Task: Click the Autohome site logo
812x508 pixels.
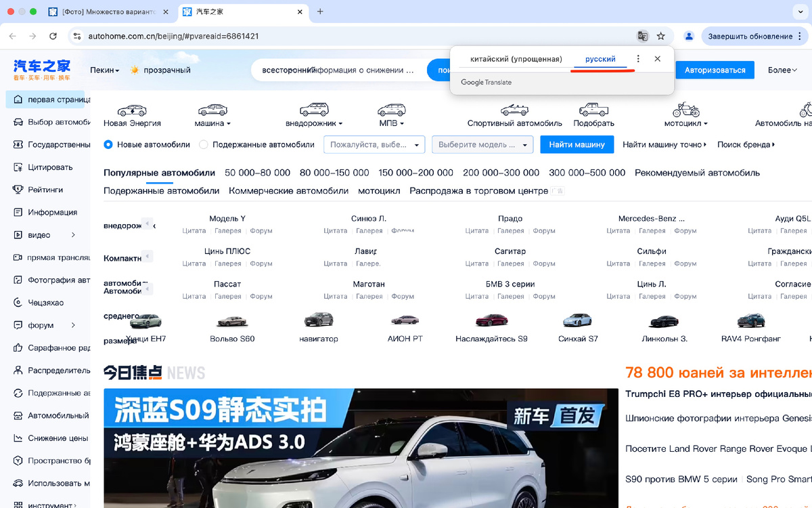Action: pos(42,70)
